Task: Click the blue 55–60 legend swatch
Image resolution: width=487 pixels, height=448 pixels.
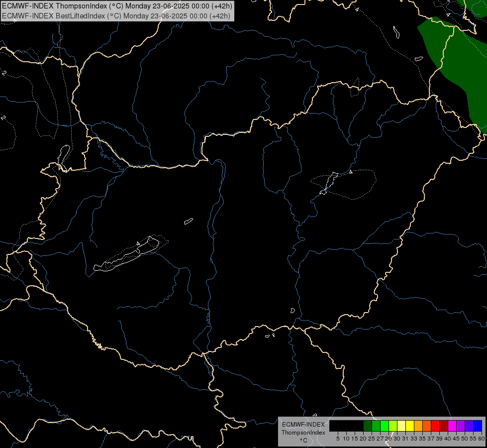Action: pos(478,426)
